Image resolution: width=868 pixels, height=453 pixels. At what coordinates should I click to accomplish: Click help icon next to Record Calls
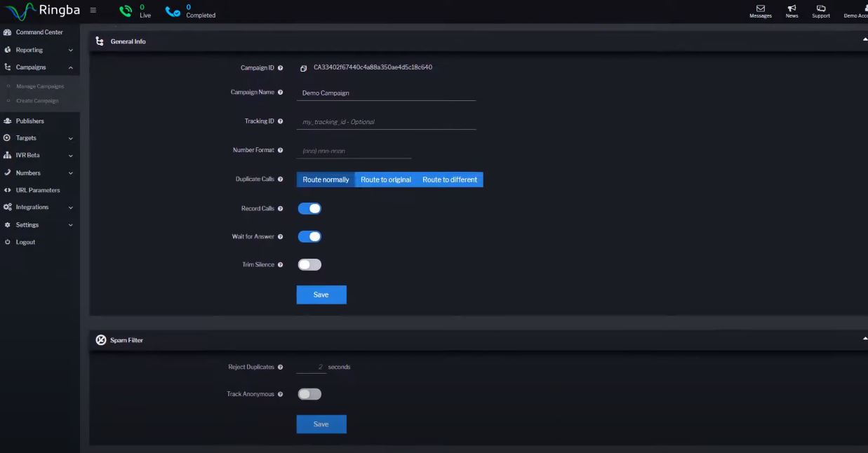coord(281,209)
